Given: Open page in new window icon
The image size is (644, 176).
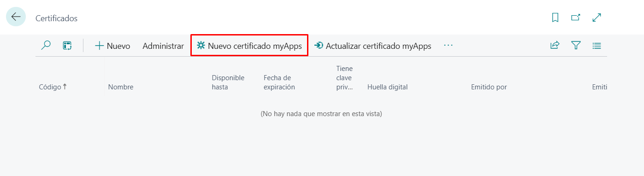Looking at the screenshot, I should coord(576,18).
